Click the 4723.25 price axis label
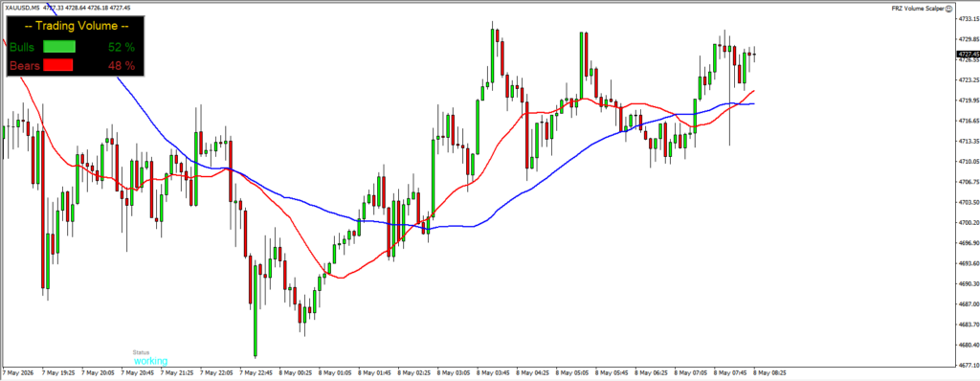 (968, 80)
